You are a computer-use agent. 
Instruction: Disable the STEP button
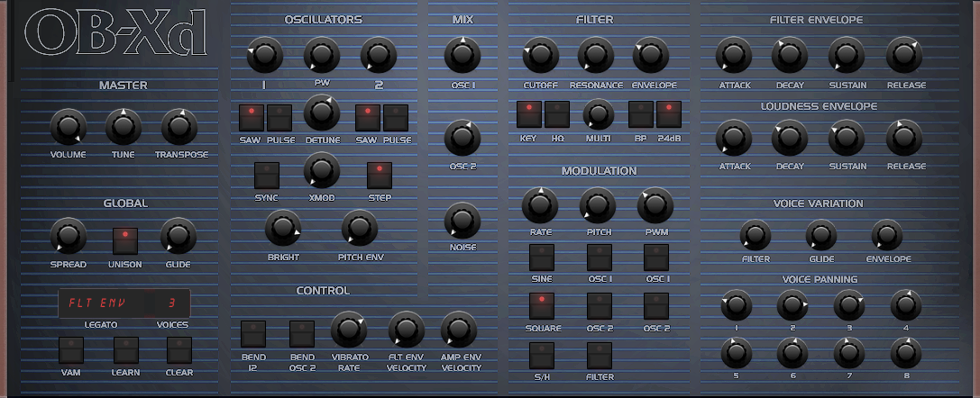click(380, 176)
